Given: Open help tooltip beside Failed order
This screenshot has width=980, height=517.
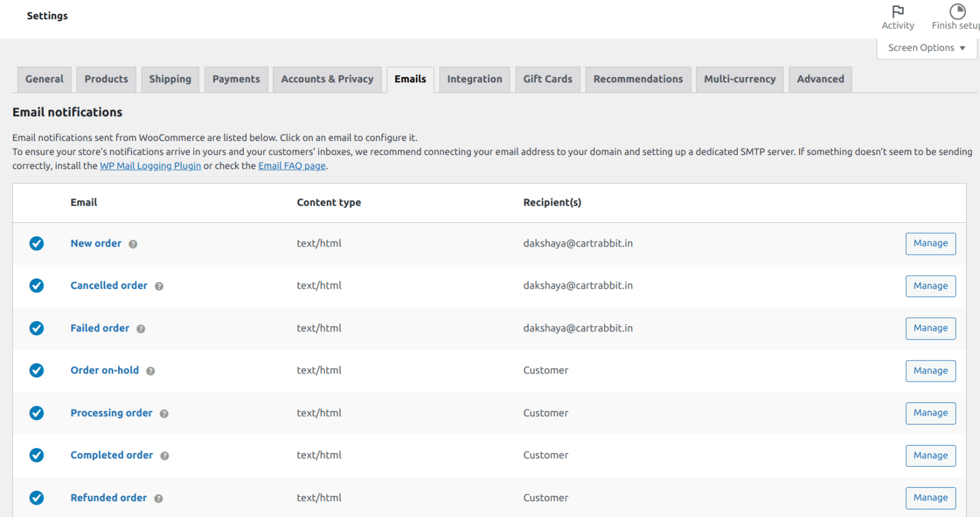Looking at the screenshot, I should pos(140,328).
